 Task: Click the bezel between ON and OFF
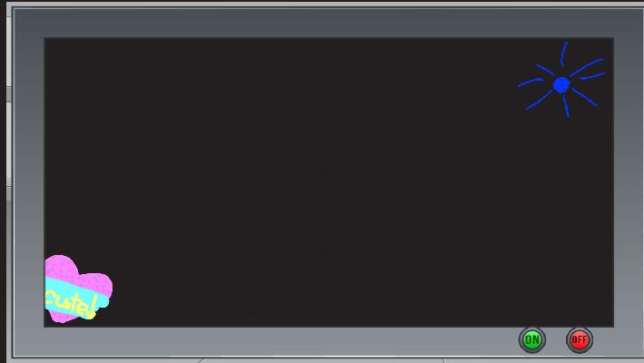[x=556, y=340]
